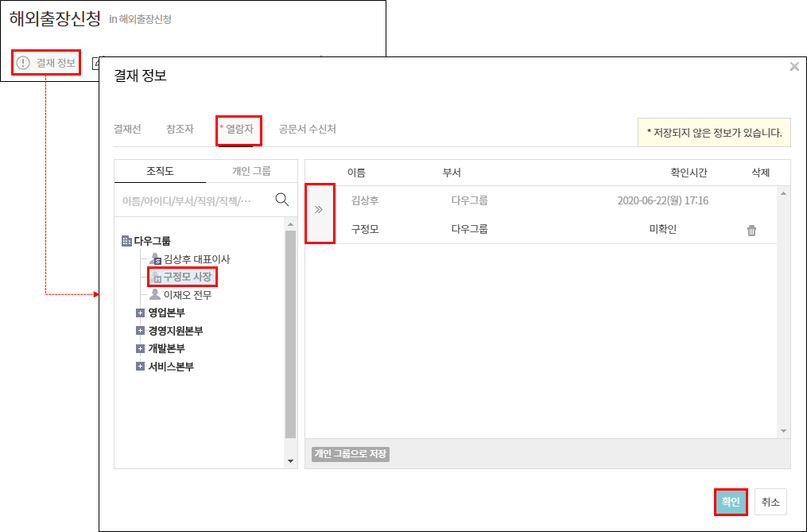Expand the 서비스본부 tree node
The image size is (807, 532).
140,367
